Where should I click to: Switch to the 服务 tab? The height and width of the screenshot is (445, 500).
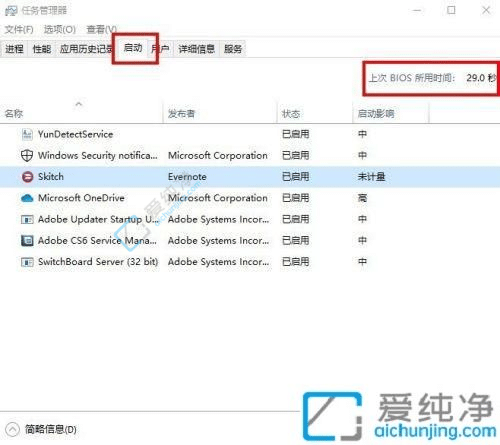(x=233, y=49)
